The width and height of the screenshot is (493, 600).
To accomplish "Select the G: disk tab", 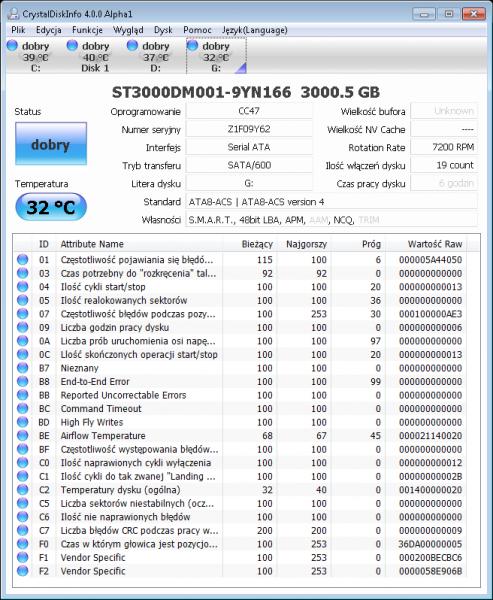I will tap(216, 56).
